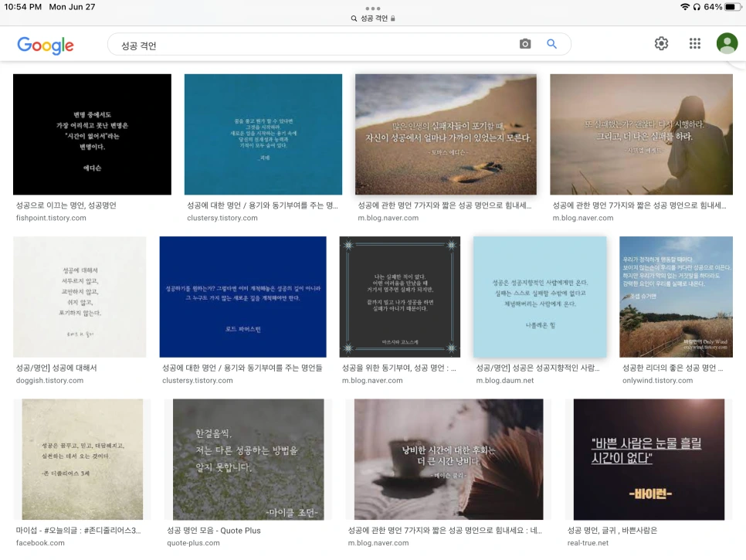This screenshot has width=746, height=560.
Task: Click the blue magnifier search button
Action: coord(551,44)
